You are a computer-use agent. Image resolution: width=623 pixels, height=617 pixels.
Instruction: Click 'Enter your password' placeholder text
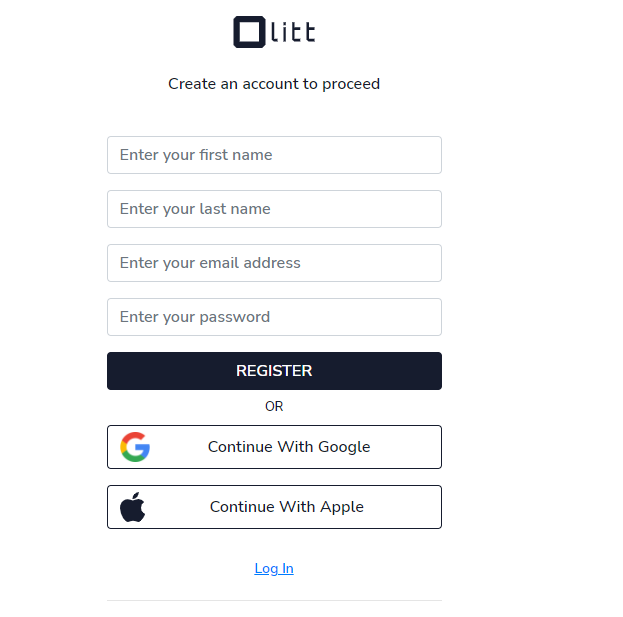tap(195, 317)
